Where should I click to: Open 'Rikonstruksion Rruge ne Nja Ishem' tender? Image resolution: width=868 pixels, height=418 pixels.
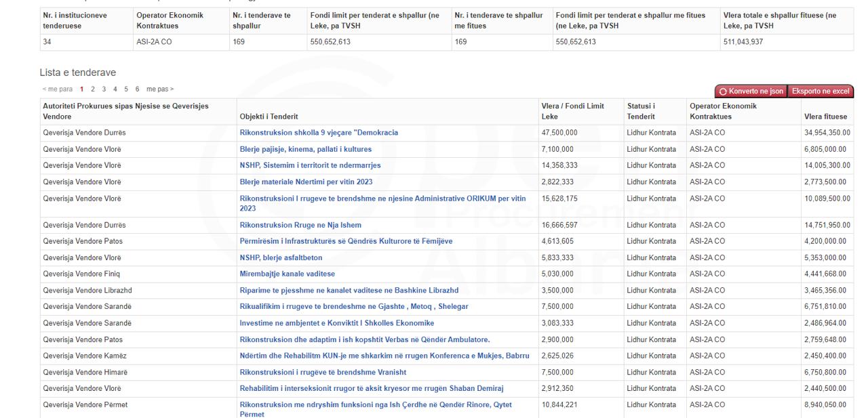(x=300, y=225)
